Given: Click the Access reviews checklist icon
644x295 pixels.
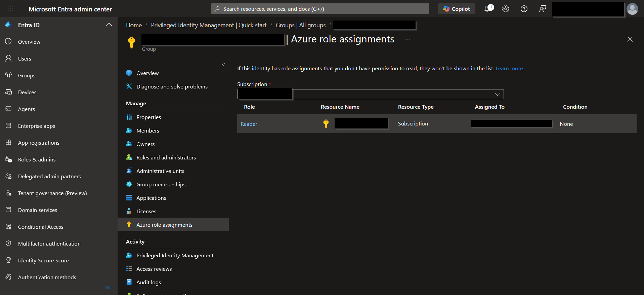Looking at the screenshot, I should (x=129, y=269).
